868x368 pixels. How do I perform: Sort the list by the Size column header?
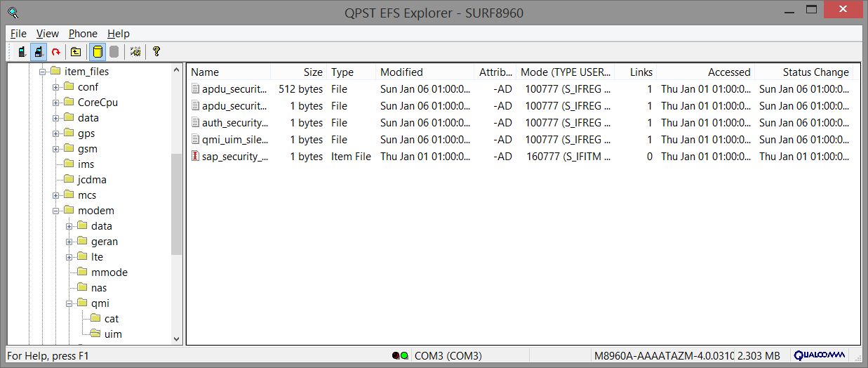pos(299,72)
